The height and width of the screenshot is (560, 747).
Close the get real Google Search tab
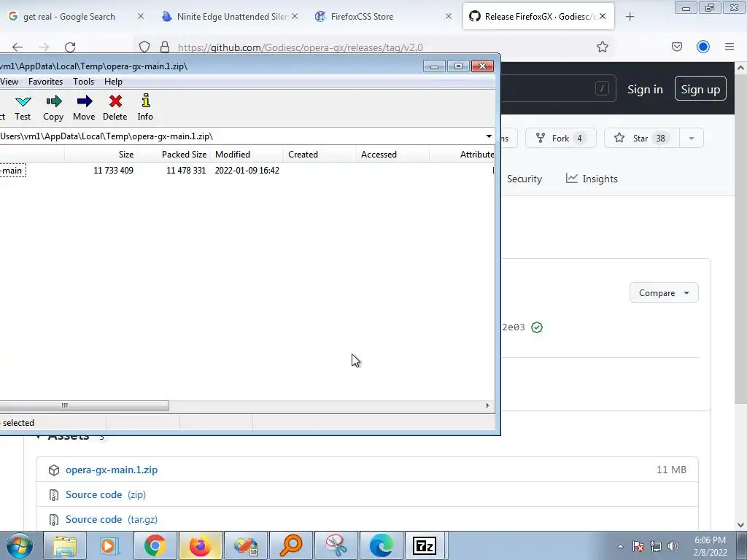(141, 17)
